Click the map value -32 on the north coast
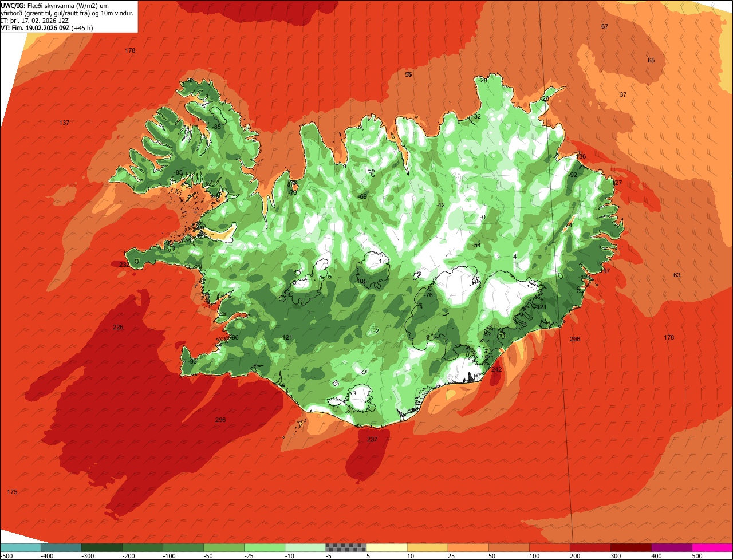The width and height of the screenshot is (733, 560). [x=476, y=116]
